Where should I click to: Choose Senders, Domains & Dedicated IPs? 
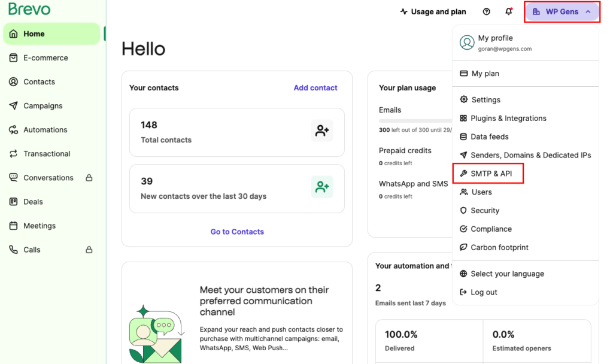click(530, 155)
